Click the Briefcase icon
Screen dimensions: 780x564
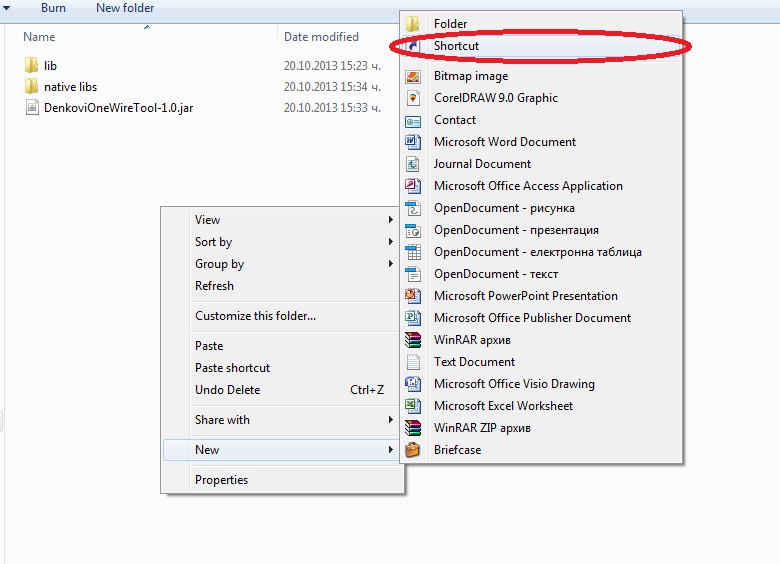click(413, 450)
